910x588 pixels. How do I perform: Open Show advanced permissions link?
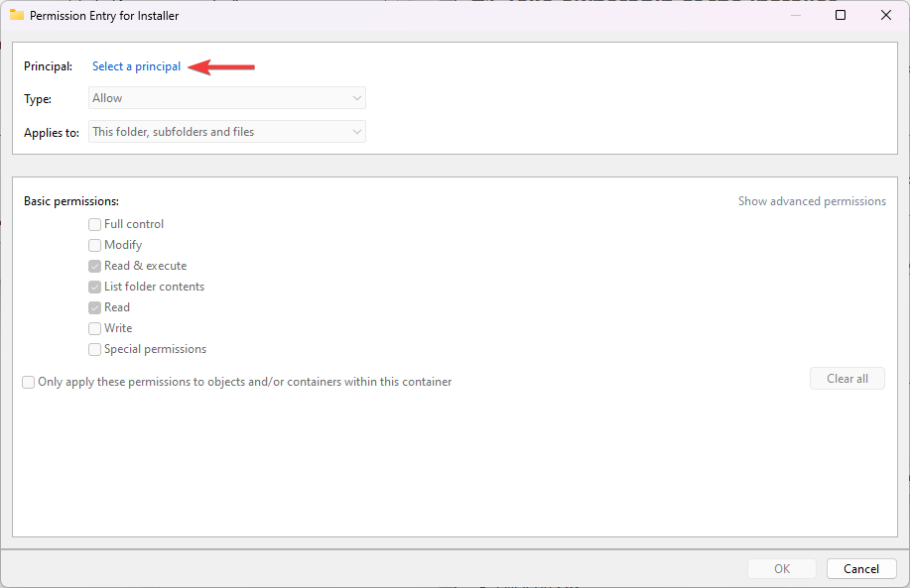pos(812,201)
